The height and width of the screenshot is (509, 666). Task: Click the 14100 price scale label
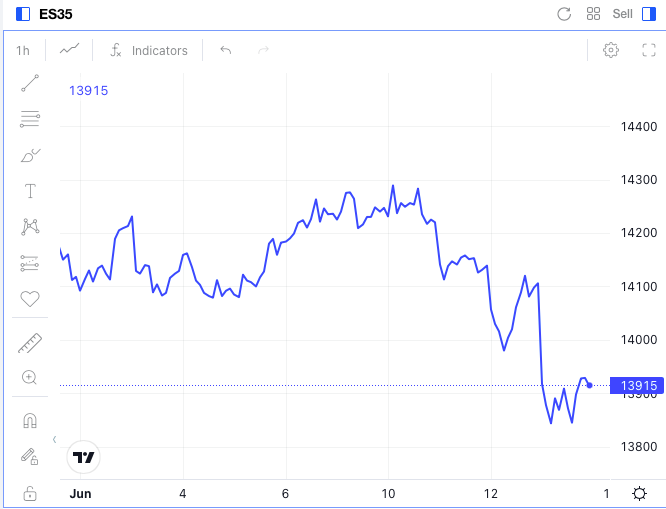point(639,287)
